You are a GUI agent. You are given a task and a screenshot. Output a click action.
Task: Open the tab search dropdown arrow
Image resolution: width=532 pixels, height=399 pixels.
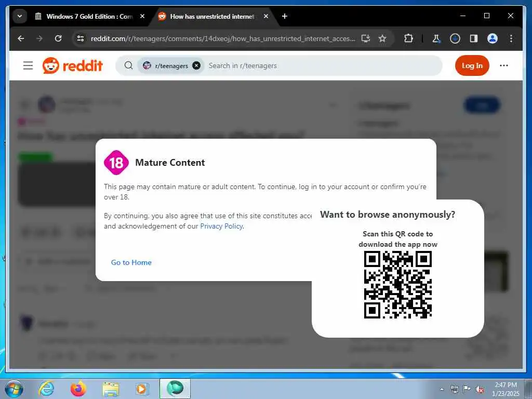20,16
